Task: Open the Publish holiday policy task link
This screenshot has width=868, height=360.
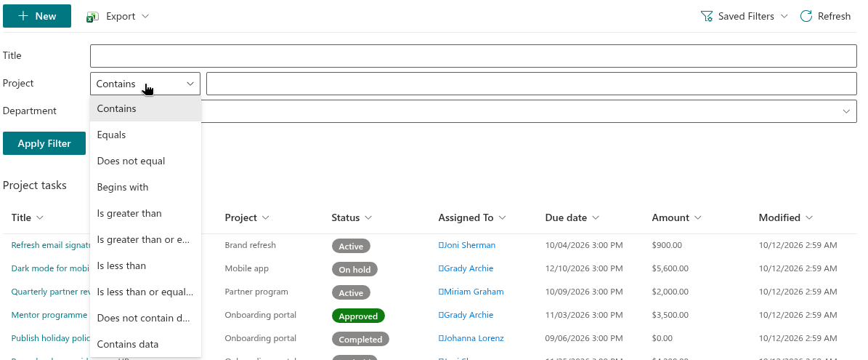Action: pos(50,338)
